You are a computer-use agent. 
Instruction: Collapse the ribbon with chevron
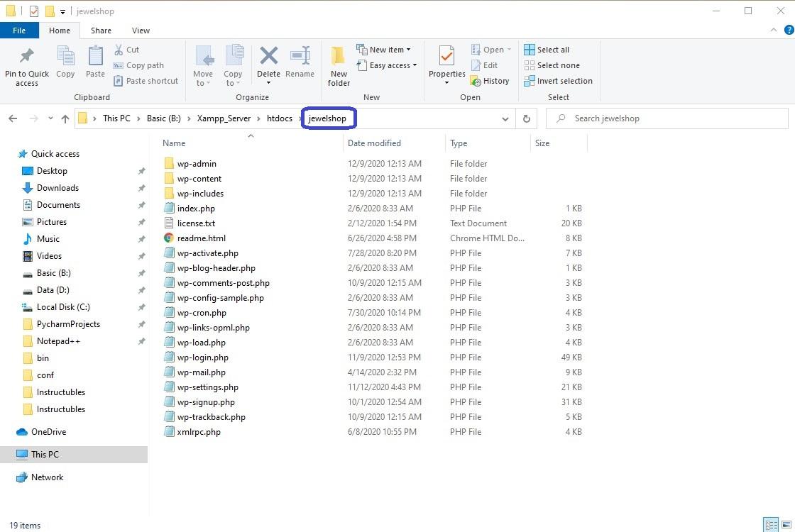click(774, 30)
